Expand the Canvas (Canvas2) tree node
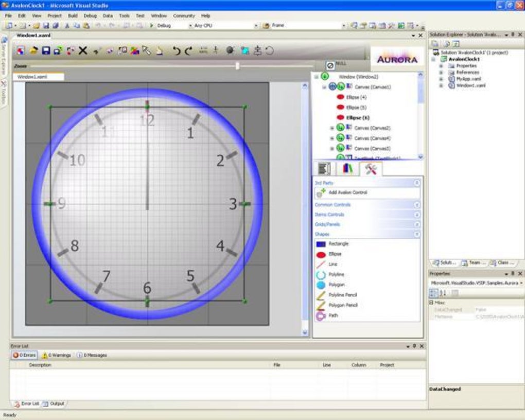 point(332,128)
